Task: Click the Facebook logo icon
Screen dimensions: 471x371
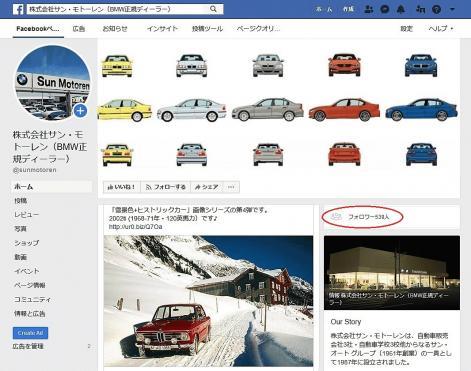Action: click(18, 9)
